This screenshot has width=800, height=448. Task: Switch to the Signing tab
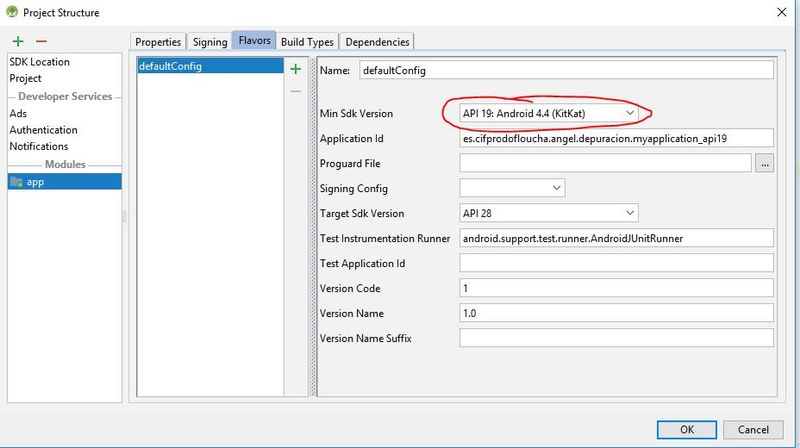[210, 42]
